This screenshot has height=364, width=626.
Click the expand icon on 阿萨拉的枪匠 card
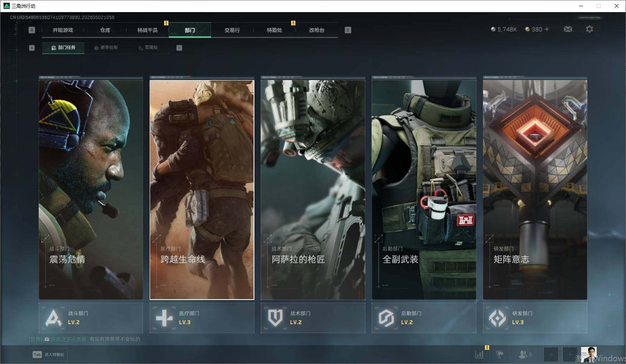[267, 238]
